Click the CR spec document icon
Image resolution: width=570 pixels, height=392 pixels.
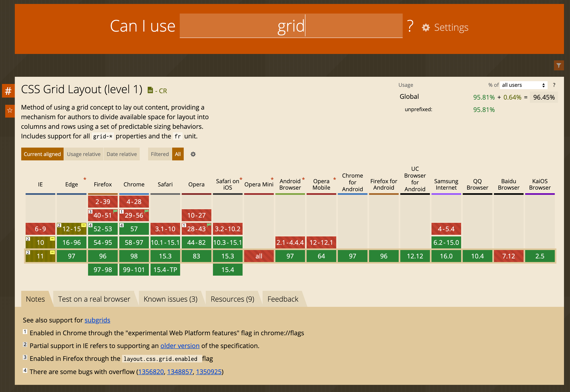coord(150,90)
